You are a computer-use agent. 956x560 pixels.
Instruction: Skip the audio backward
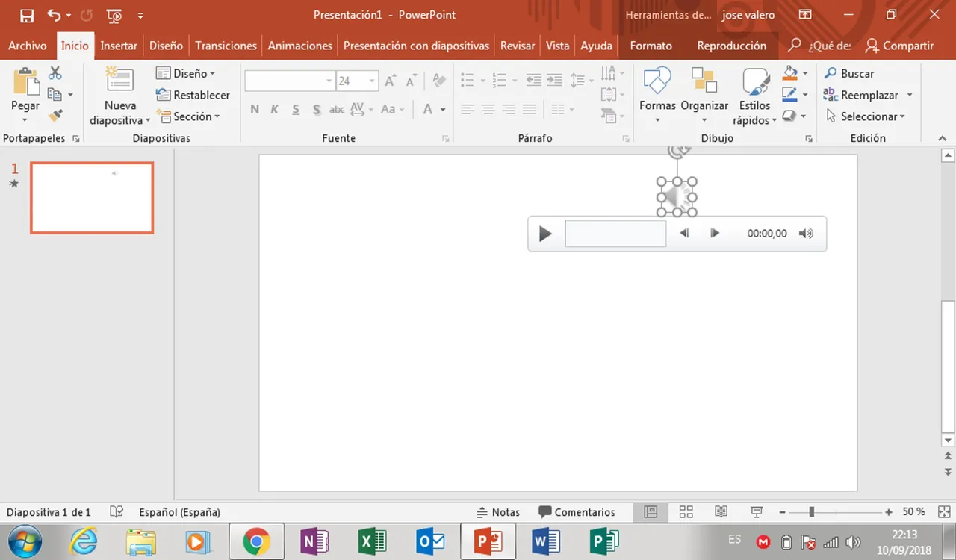click(684, 234)
